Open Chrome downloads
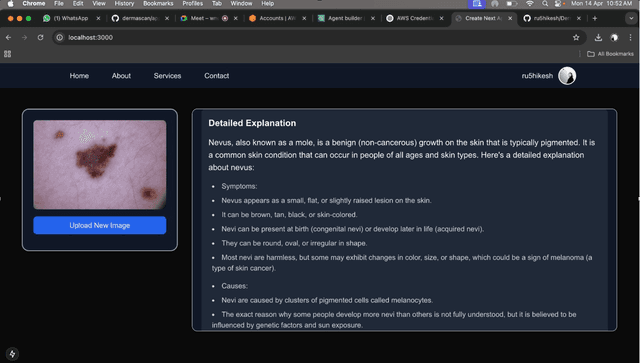Image resolution: width=640 pixels, height=363 pixels. 598,38
